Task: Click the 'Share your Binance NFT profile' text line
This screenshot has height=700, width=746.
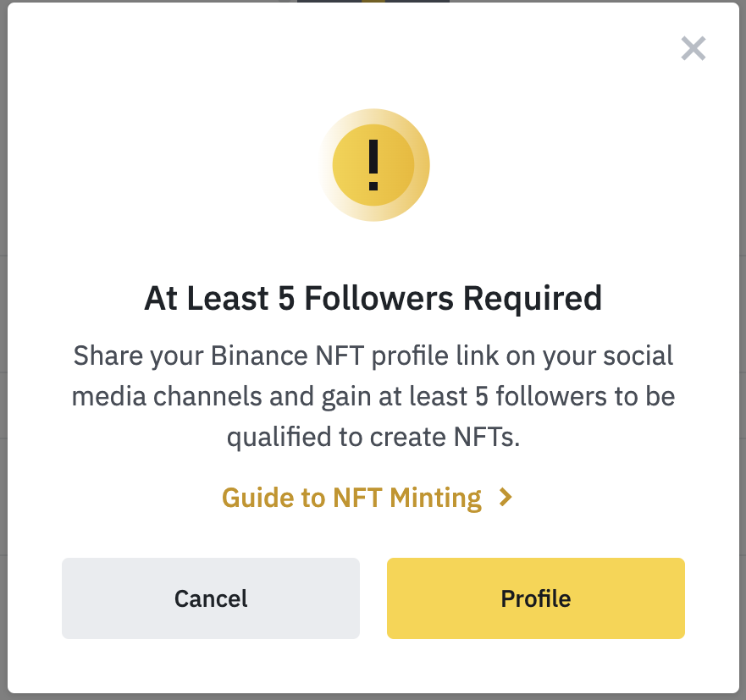Action: pyautogui.click(x=373, y=356)
